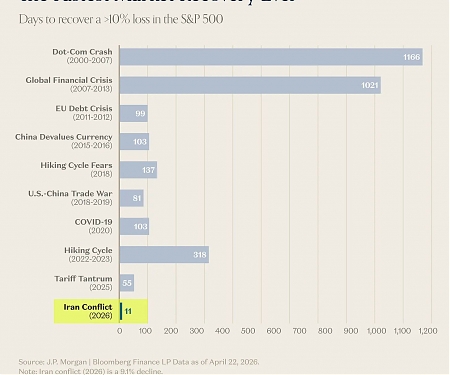Click the bar with value 318
This screenshot has width=450, height=375.
click(x=164, y=255)
